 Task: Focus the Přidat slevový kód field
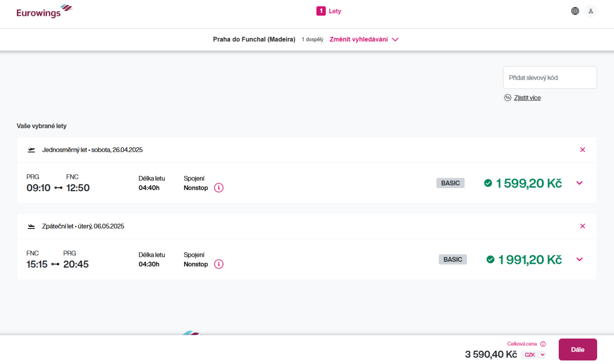[550, 78]
